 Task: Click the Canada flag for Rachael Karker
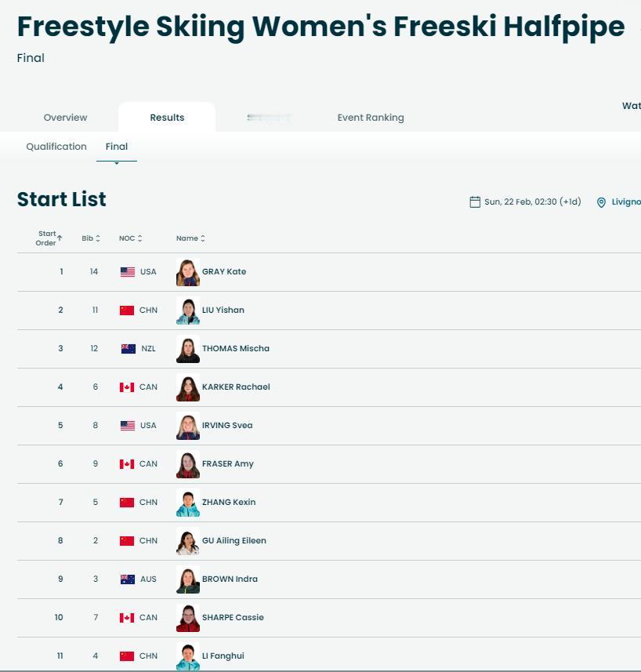coord(127,387)
